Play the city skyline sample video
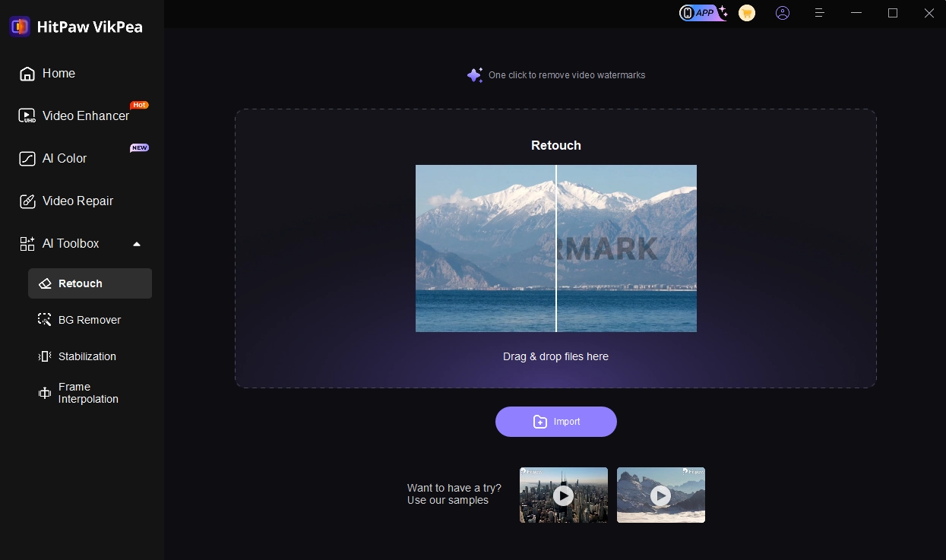 [563, 495]
